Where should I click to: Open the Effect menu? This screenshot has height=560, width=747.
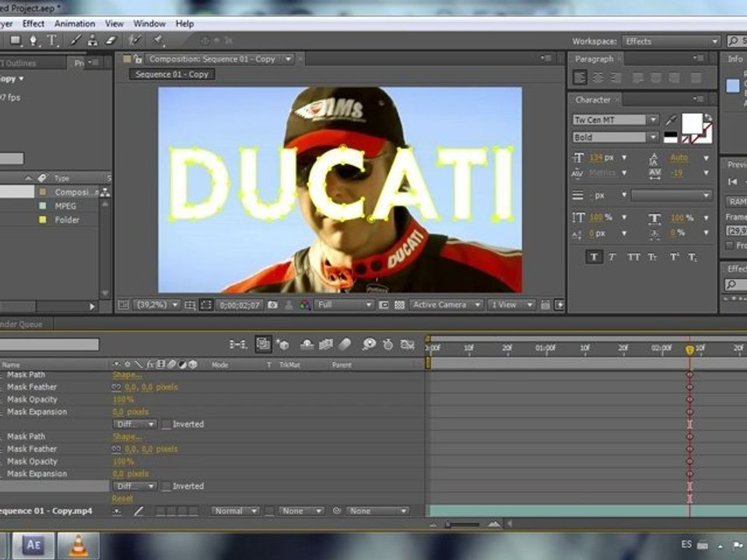coord(33,23)
